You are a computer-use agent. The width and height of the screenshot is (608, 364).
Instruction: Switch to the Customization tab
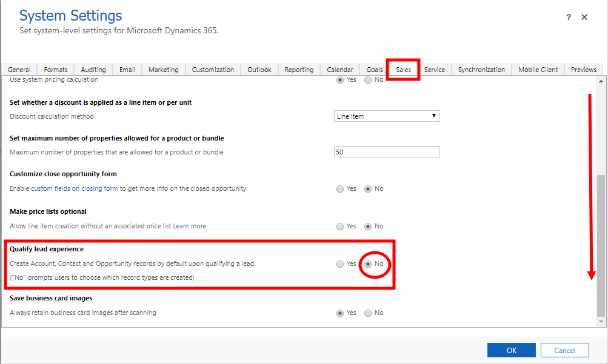[x=213, y=70]
